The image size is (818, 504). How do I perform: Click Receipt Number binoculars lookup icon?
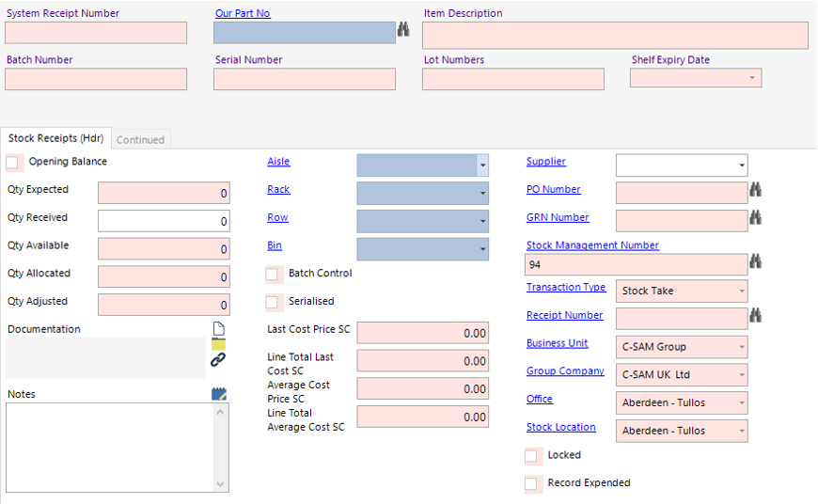pyautogui.click(x=755, y=316)
